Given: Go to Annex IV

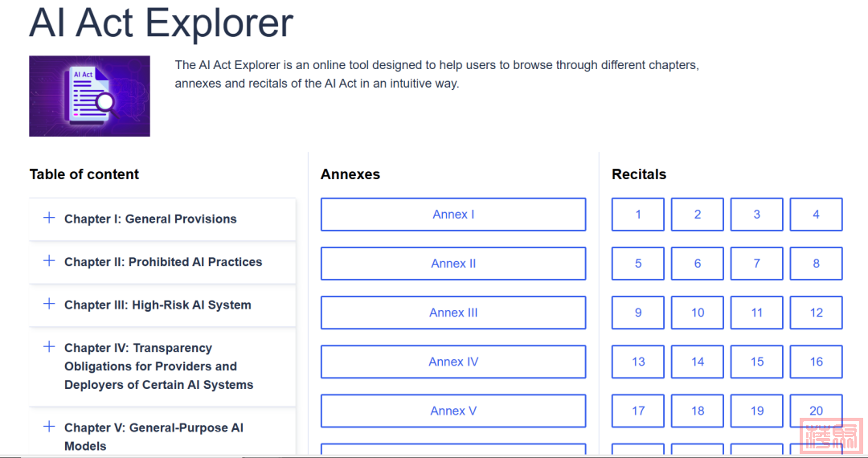Looking at the screenshot, I should (453, 362).
